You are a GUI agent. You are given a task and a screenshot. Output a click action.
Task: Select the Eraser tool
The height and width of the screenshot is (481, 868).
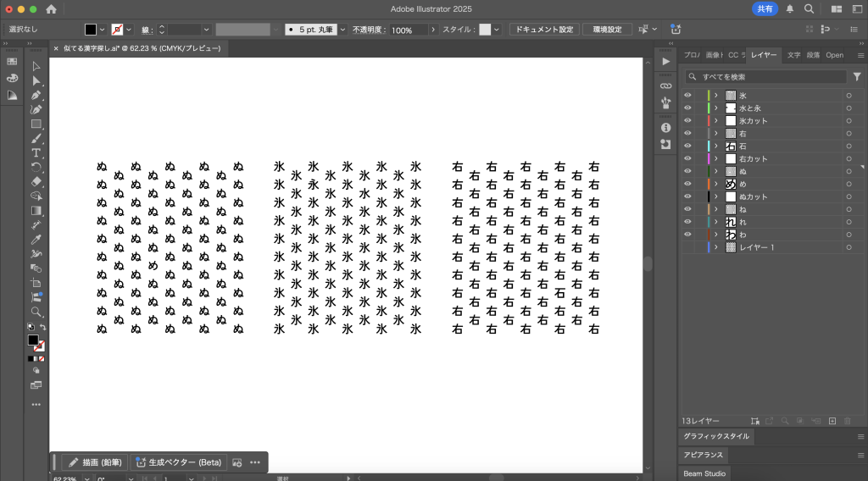pyautogui.click(x=36, y=181)
